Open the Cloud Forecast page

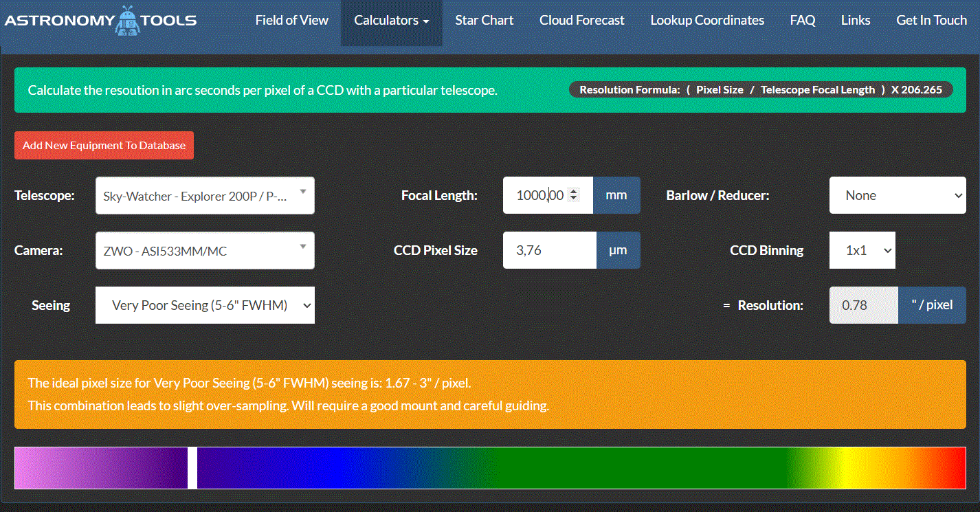coord(581,20)
